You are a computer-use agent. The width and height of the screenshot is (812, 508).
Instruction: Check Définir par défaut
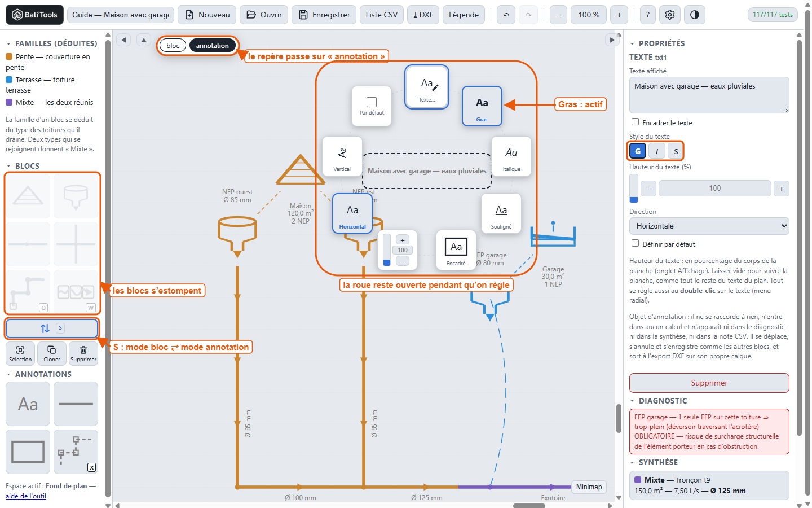pos(636,243)
